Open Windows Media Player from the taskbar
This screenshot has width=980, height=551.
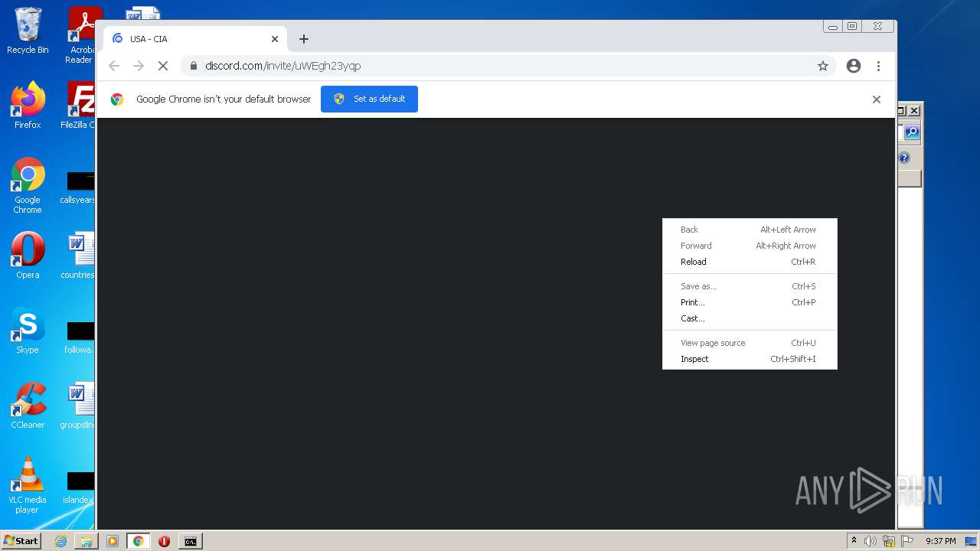[x=113, y=541]
